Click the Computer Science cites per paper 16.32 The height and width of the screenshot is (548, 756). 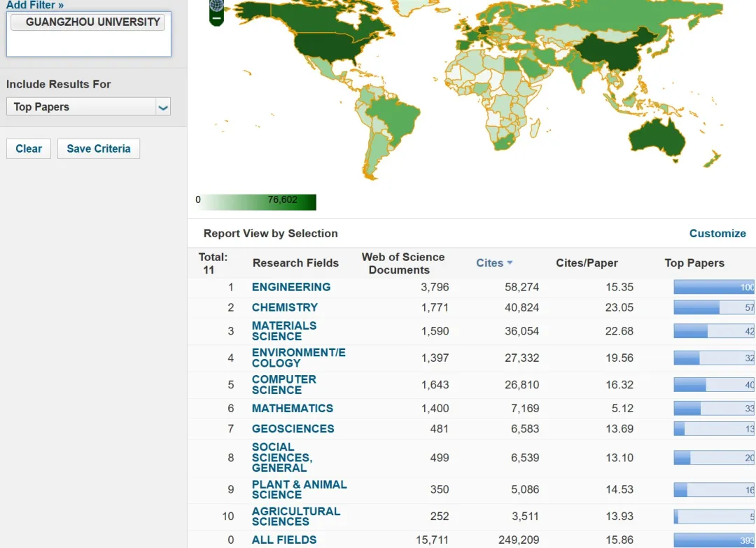coord(619,385)
